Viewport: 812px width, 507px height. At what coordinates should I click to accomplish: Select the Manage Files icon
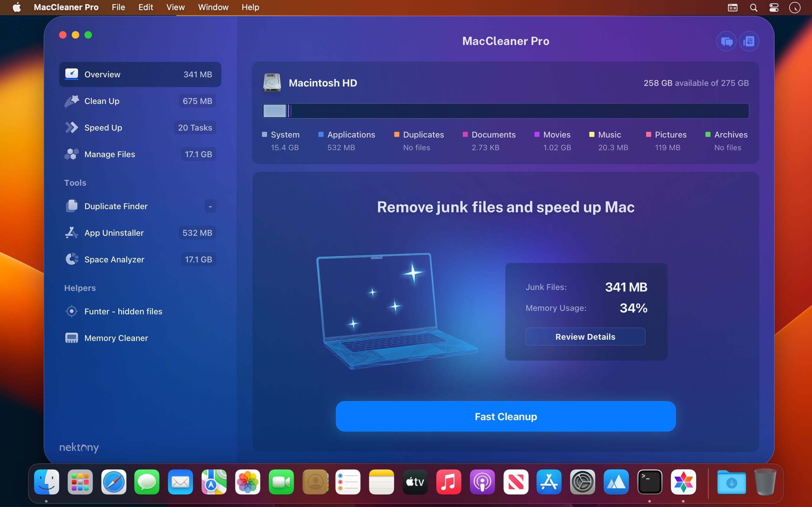tap(71, 154)
